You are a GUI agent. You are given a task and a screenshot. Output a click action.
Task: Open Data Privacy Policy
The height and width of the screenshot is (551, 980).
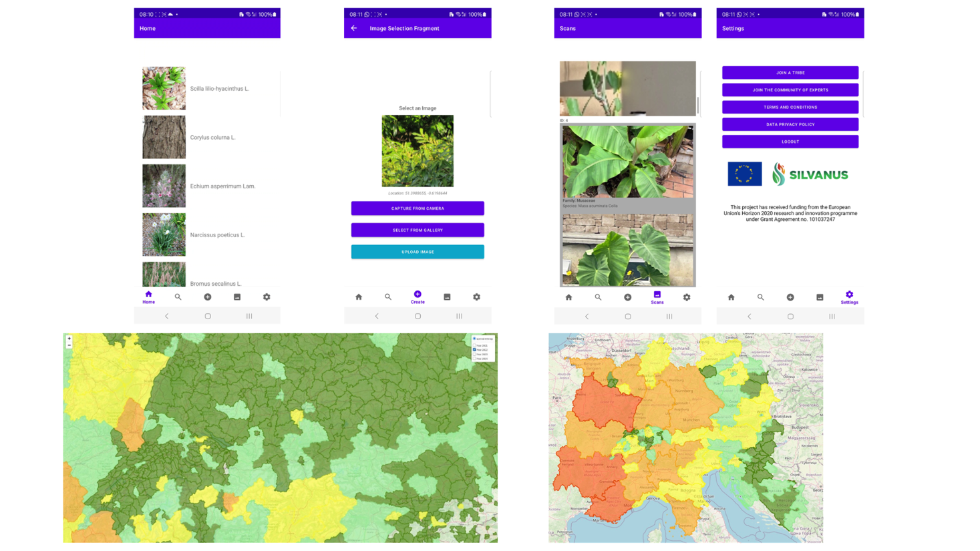[790, 124]
